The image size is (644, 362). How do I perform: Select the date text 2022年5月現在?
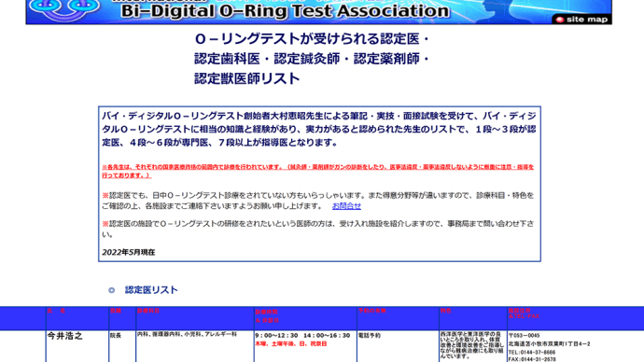(129, 253)
